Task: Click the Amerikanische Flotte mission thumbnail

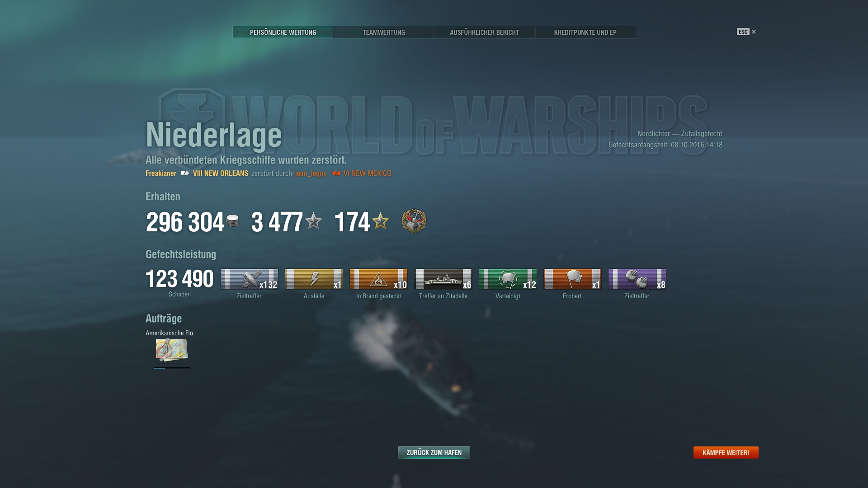Action: (172, 350)
